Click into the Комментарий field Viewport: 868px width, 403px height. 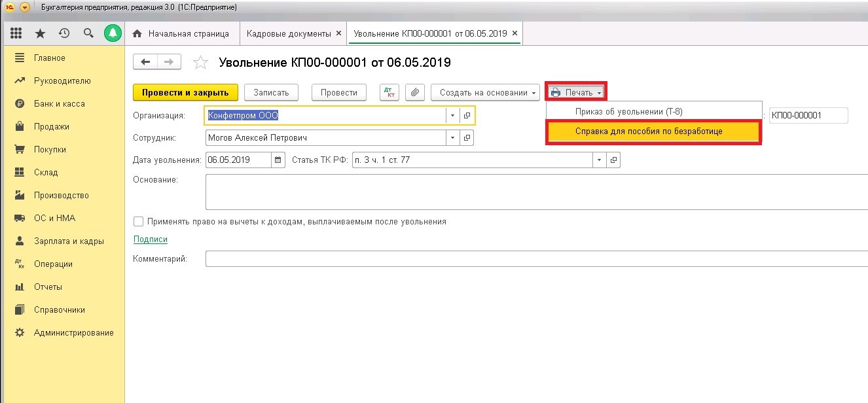[x=536, y=259]
